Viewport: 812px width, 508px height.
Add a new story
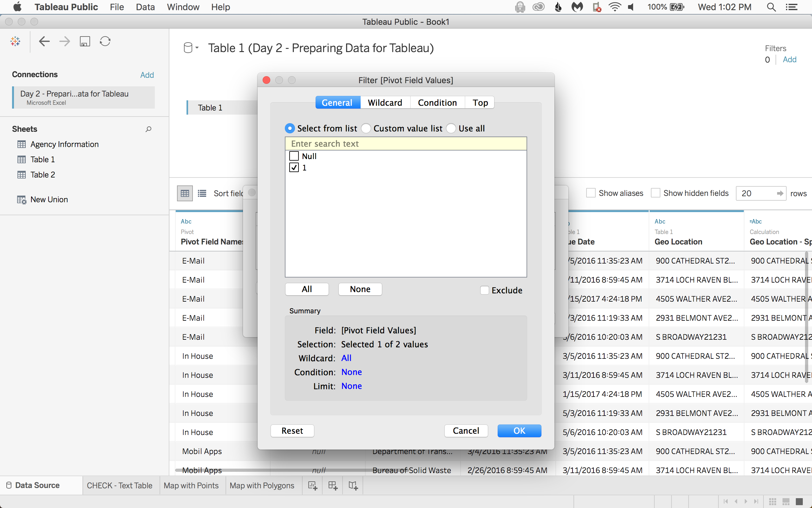[353, 485]
